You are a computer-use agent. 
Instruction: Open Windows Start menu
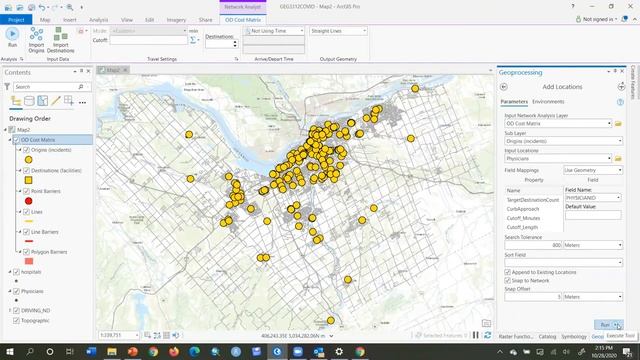pyautogui.click(x=9, y=351)
